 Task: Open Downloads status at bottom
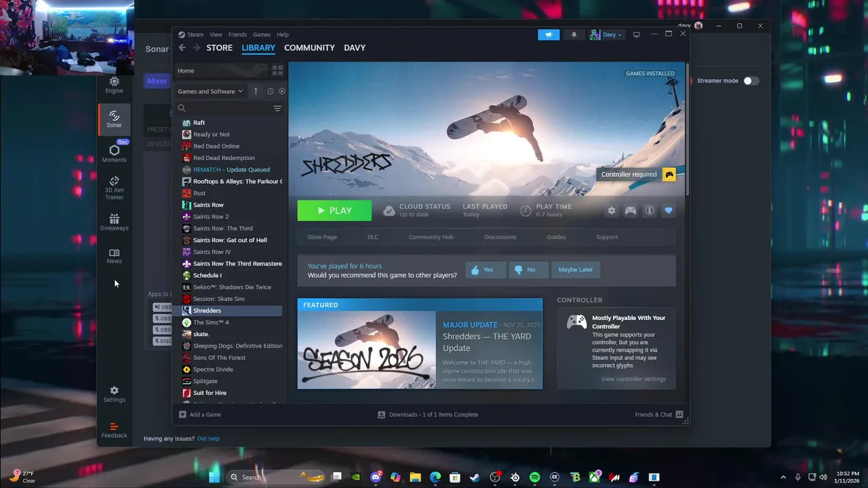pyautogui.click(x=428, y=415)
